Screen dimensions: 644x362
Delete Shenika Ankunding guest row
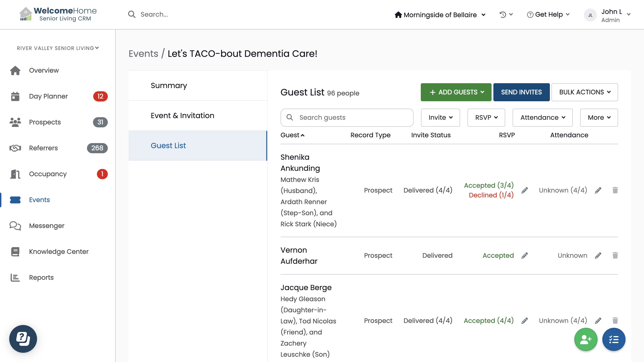(x=615, y=190)
